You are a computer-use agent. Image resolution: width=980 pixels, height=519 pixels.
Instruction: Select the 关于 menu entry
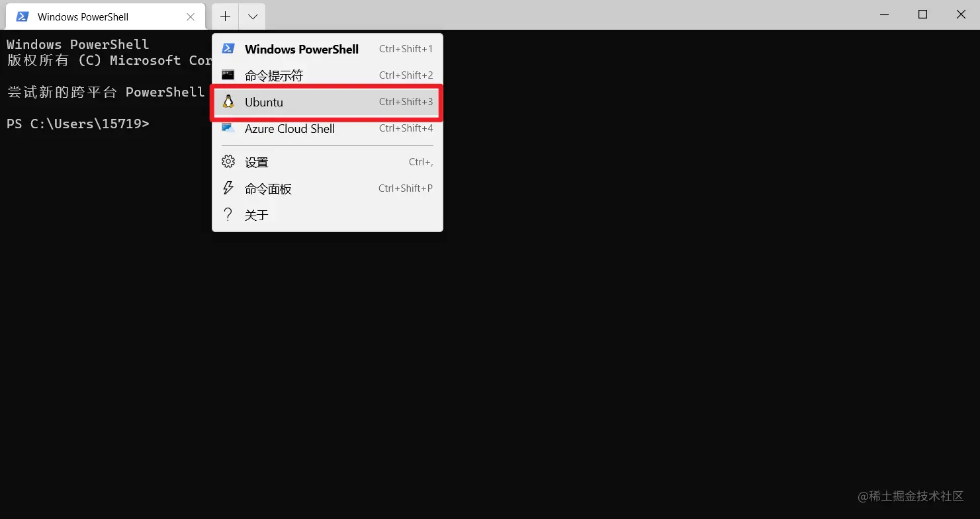(x=328, y=215)
